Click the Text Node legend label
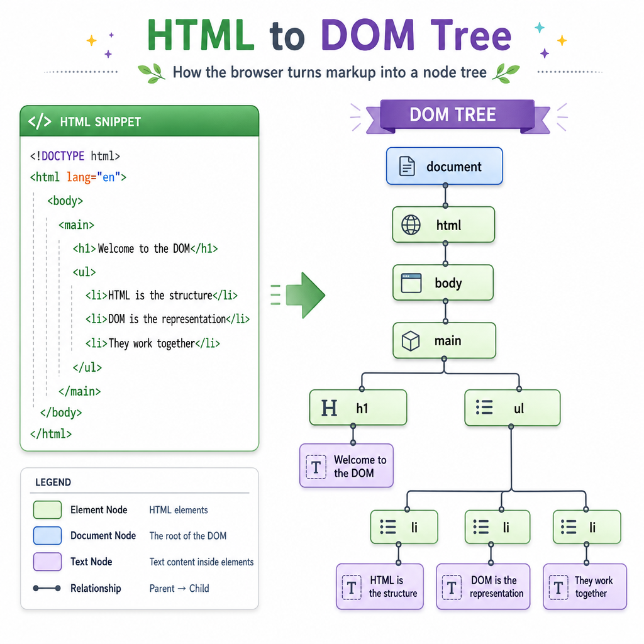644x644 pixels. point(91,562)
